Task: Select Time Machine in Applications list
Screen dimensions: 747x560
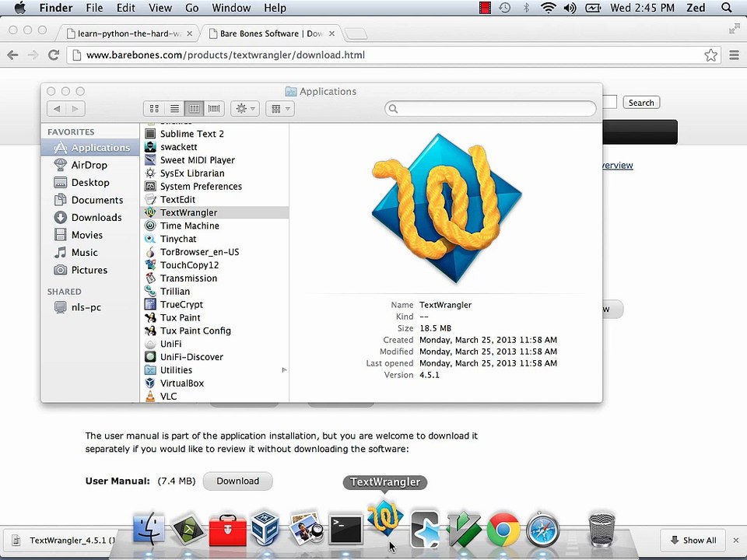Action: (215, 226)
